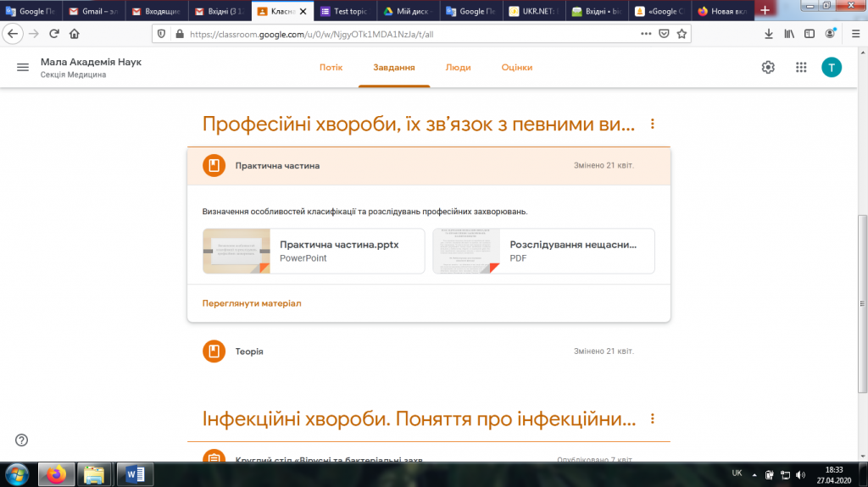This screenshot has width=868, height=487.
Task: Switch to the Входящие browser tab
Action: pyautogui.click(x=157, y=11)
